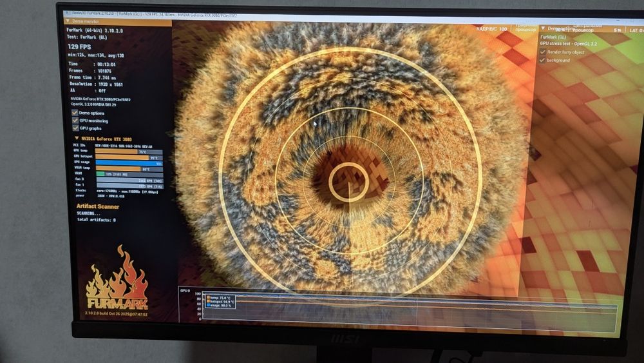This screenshot has width=644, height=363.
Task: Click the GPU temp 75°C bar
Action: tap(129, 152)
